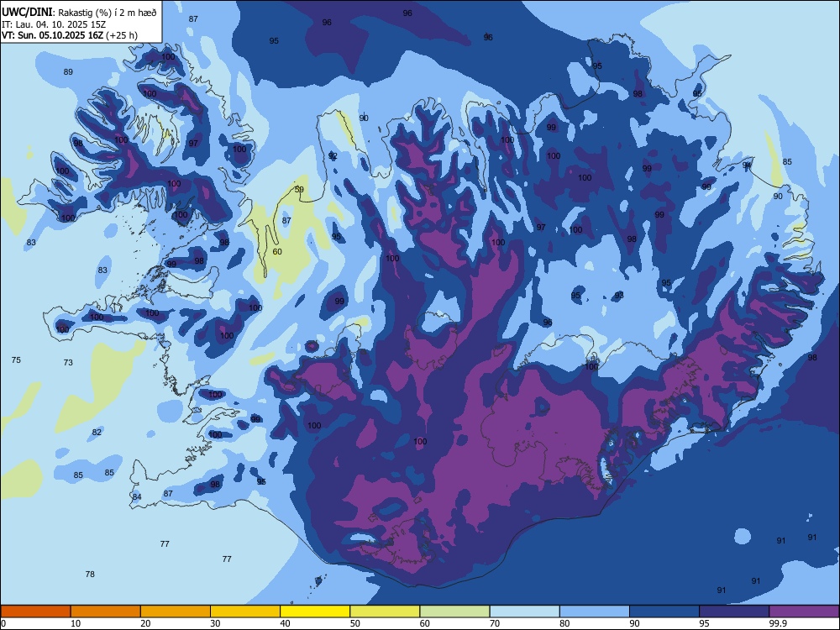The width and height of the screenshot is (840, 630).
Task: Click the legend tick label '99.9'
Action: pos(778,623)
